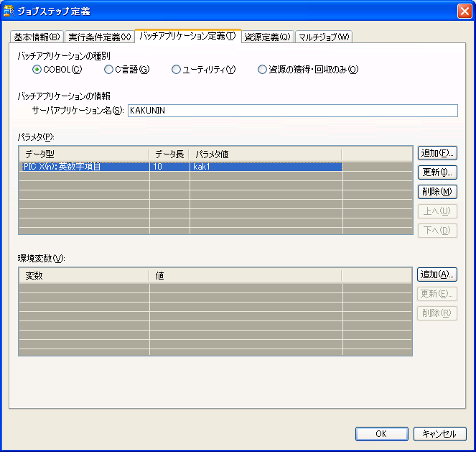Switch to the 基本情報 tab
This screenshot has height=452, width=476.
(x=37, y=37)
